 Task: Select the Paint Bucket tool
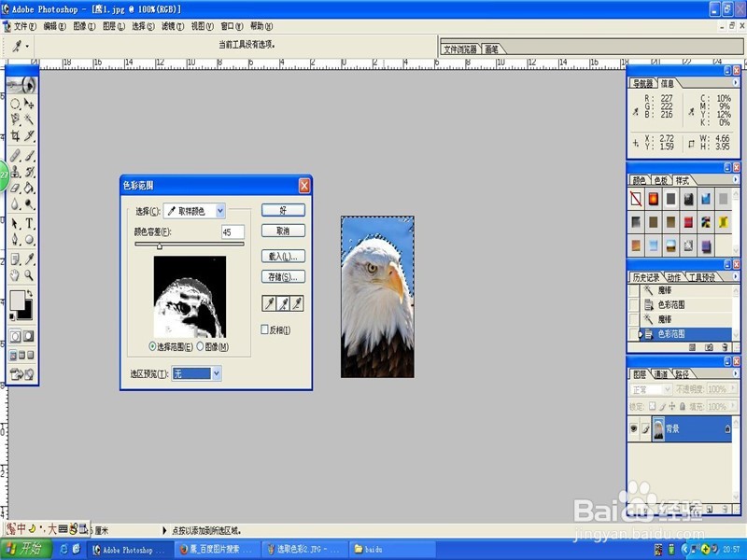tap(29, 188)
